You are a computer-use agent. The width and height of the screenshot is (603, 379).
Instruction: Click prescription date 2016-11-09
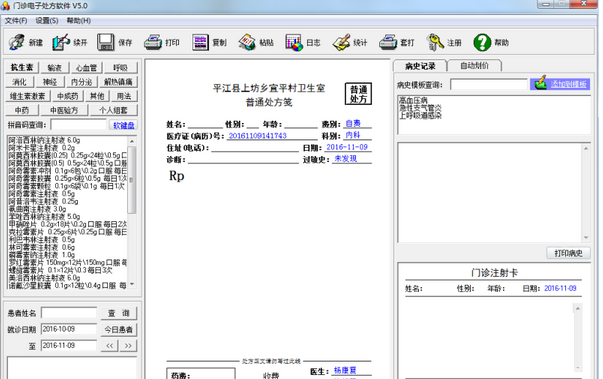[x=347, y=147]
